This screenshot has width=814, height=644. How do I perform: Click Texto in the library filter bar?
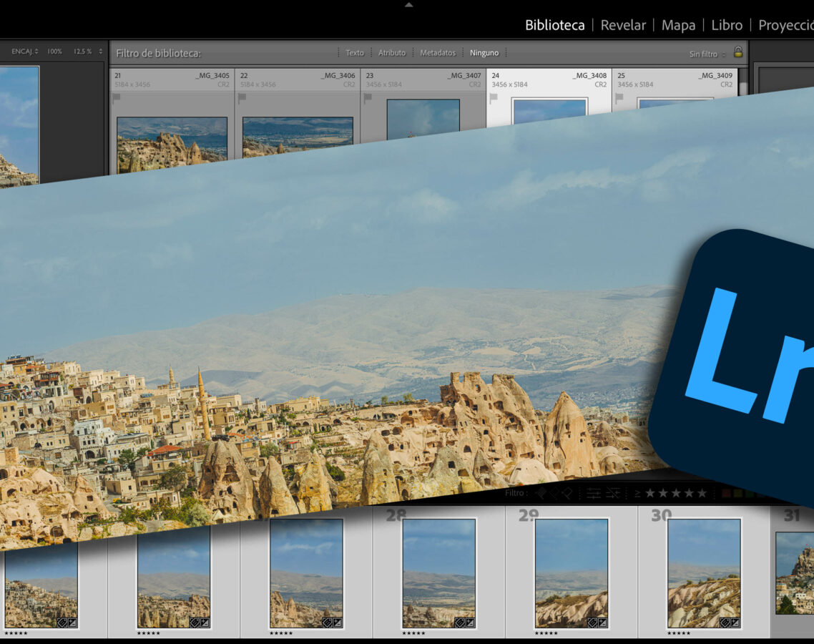coord(355,52)
